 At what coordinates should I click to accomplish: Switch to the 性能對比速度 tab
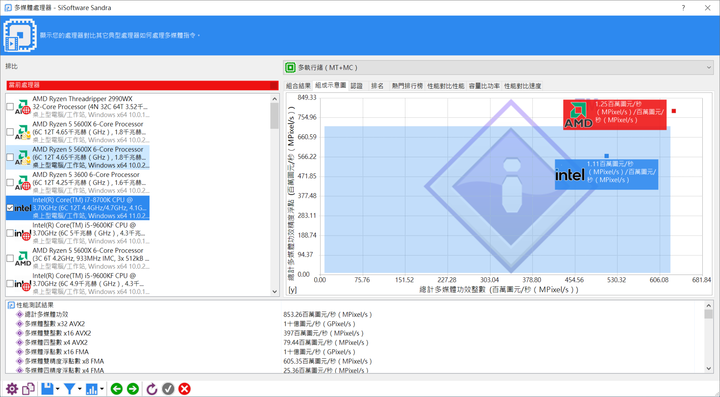[x=523, y=86]
